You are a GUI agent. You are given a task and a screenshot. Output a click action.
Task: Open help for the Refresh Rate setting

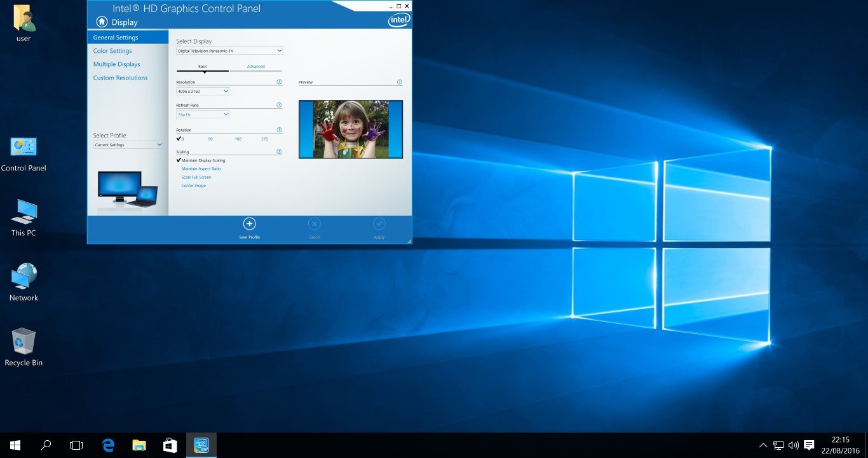pos(279,105)
